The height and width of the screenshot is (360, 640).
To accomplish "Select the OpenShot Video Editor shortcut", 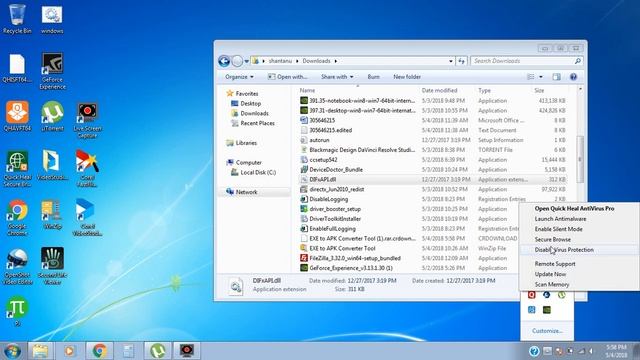I will (17, 267).
